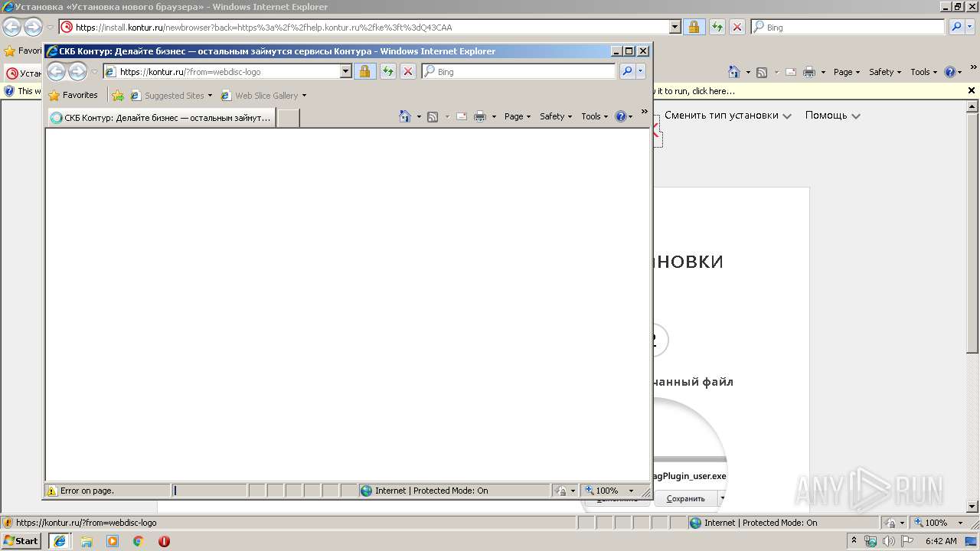This screenshot has height=551, width=980.
Task: Open search provider dropdown in front window
Action: pyautogui.click(x=641, y=71)
